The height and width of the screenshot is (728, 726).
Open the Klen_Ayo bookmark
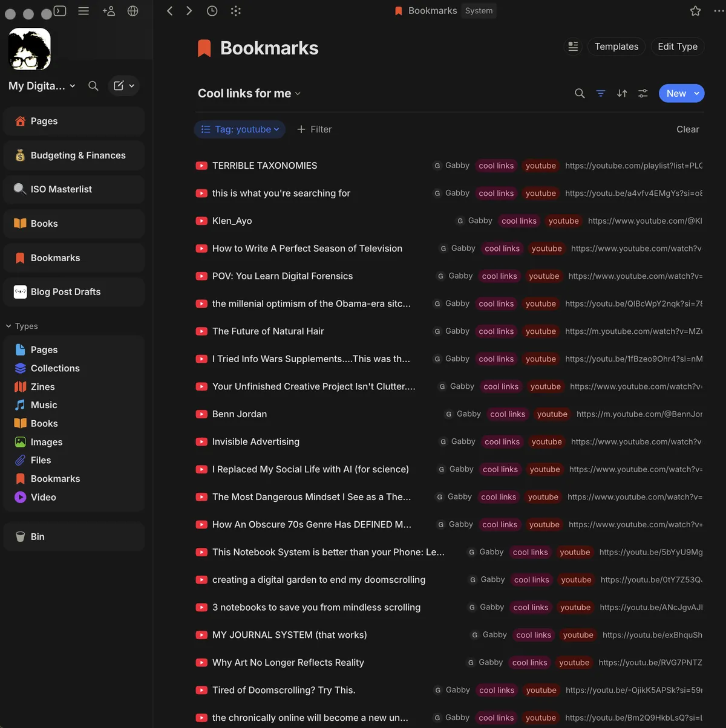232,221
